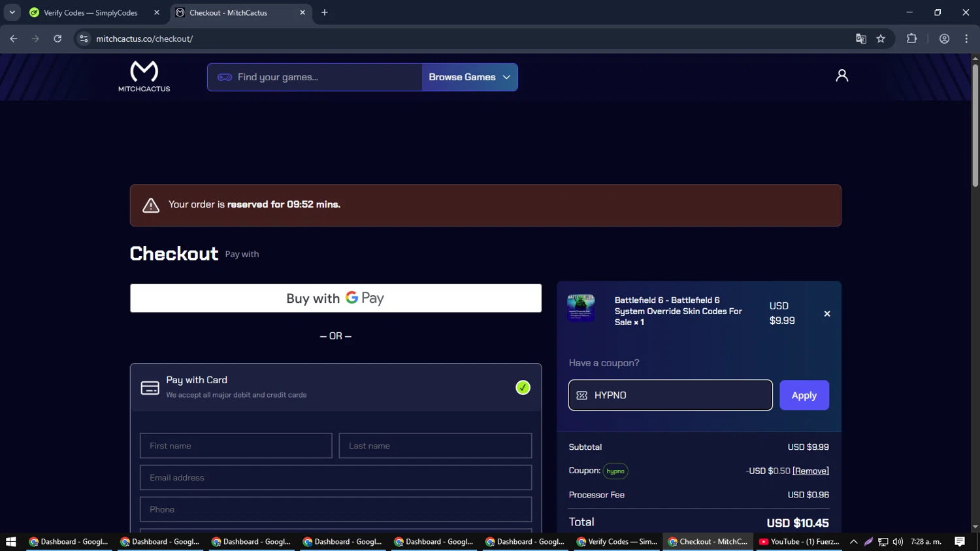Click the translate page icon
Viewport: 980px width, 551px height.
coord(860,39)
